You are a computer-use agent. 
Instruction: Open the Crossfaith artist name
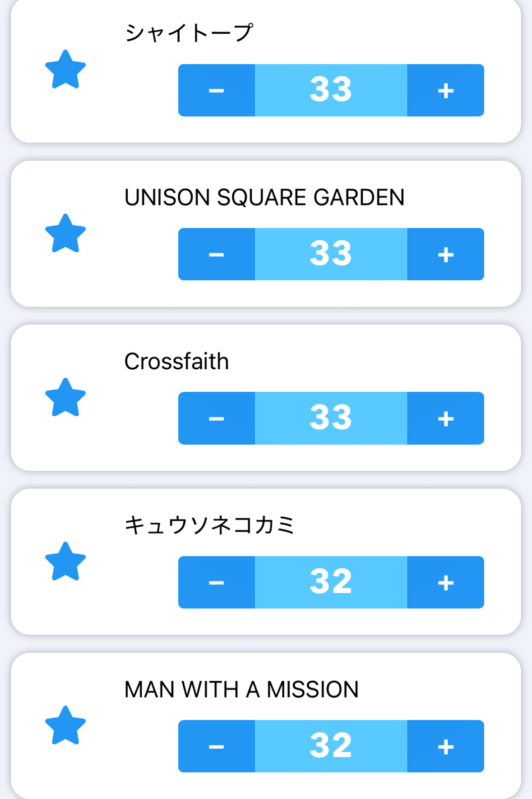(176, 362)
